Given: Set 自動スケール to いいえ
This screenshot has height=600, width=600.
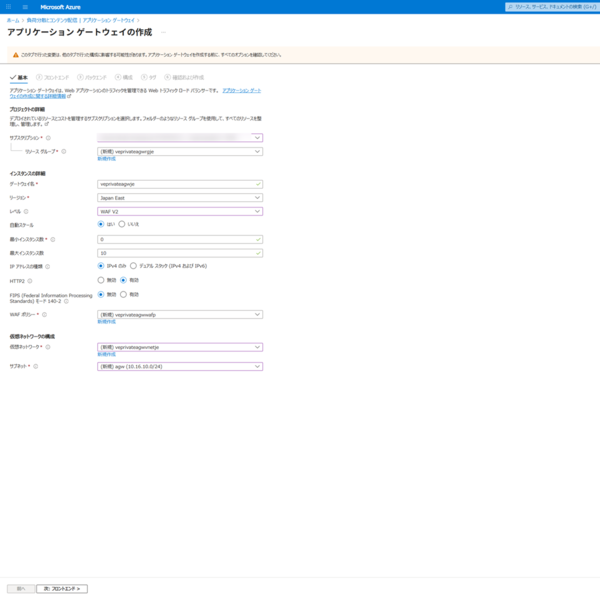Looking at the screenshot, I should (122, 224).
